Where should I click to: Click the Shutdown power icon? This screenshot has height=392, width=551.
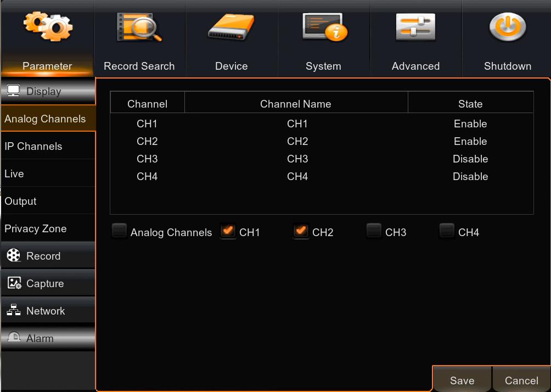[x=508, y=27]
